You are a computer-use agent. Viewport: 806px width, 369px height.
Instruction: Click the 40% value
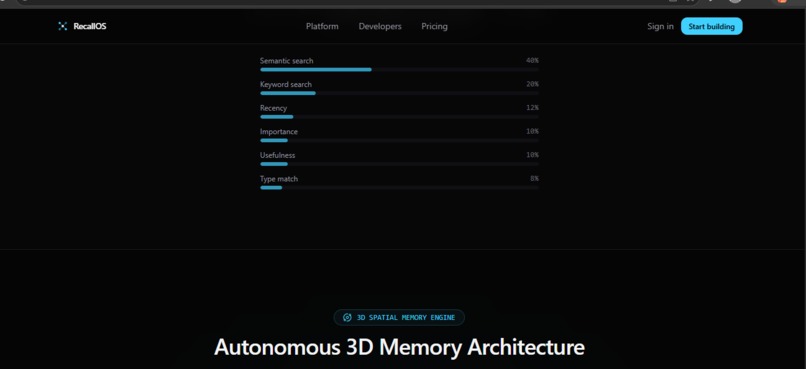click(532, 61)
